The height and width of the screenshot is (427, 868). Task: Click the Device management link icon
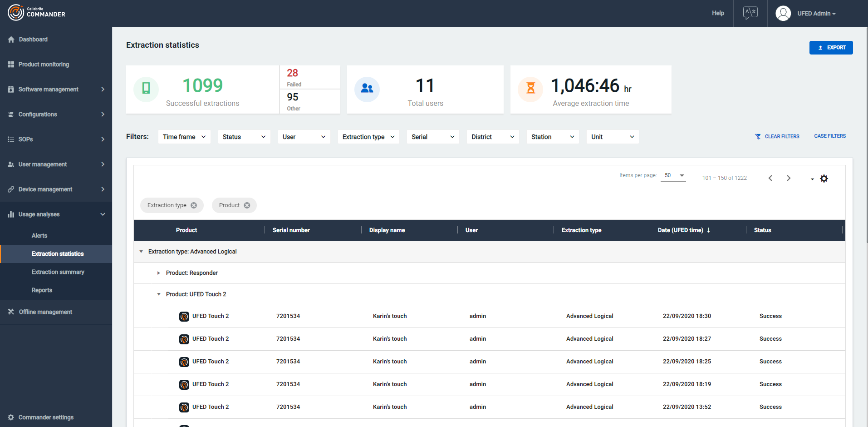[x=11, y=189]
